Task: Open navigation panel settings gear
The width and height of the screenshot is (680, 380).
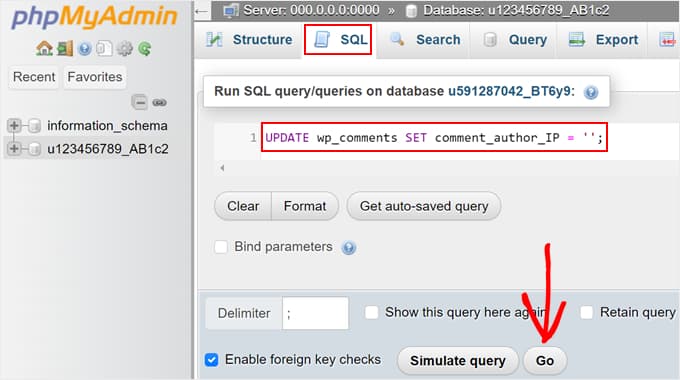Action: [125, 48]
